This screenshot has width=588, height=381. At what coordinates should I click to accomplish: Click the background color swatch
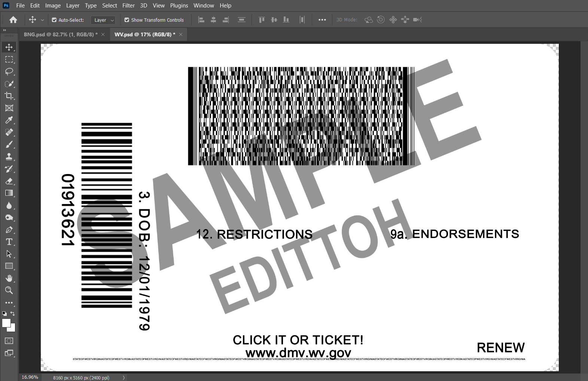(x=13, y=329)
